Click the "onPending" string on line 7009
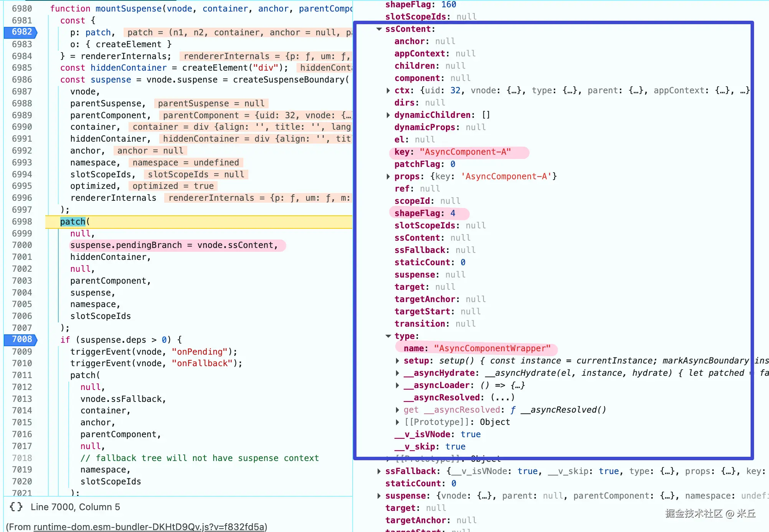 (200, 352)
